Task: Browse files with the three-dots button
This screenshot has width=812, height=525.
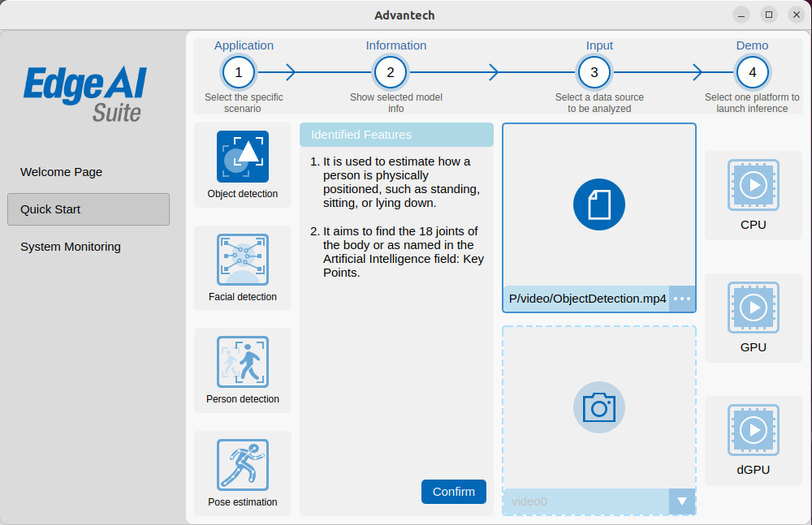Action: point(682,299)
